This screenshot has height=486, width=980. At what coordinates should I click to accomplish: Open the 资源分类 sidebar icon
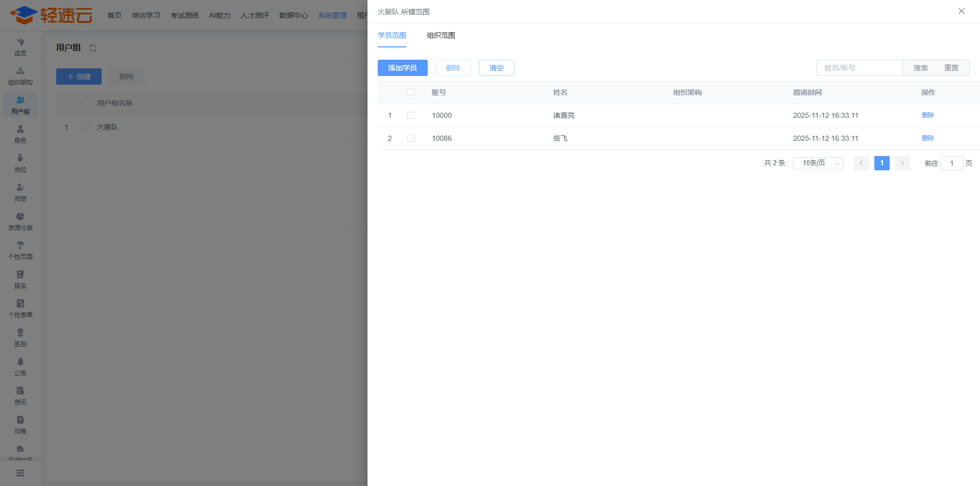[x=20, y=217]
